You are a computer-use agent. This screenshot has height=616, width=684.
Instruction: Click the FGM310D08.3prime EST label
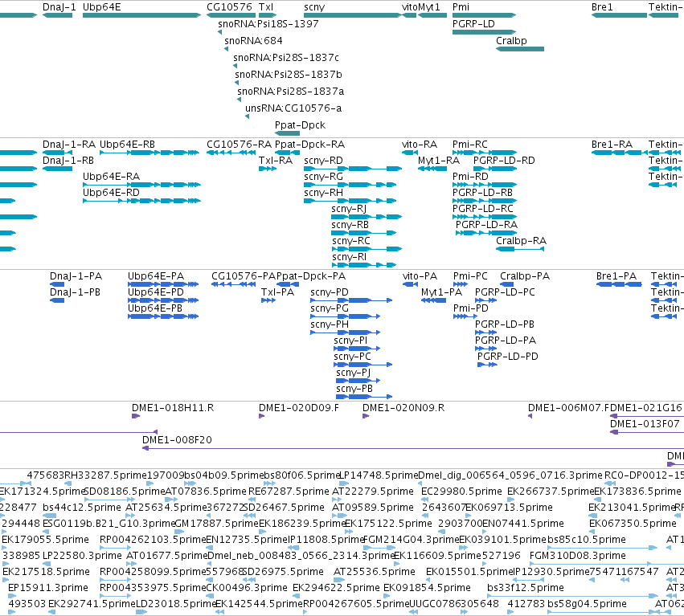pyautogui.click(x=578, y=556)
